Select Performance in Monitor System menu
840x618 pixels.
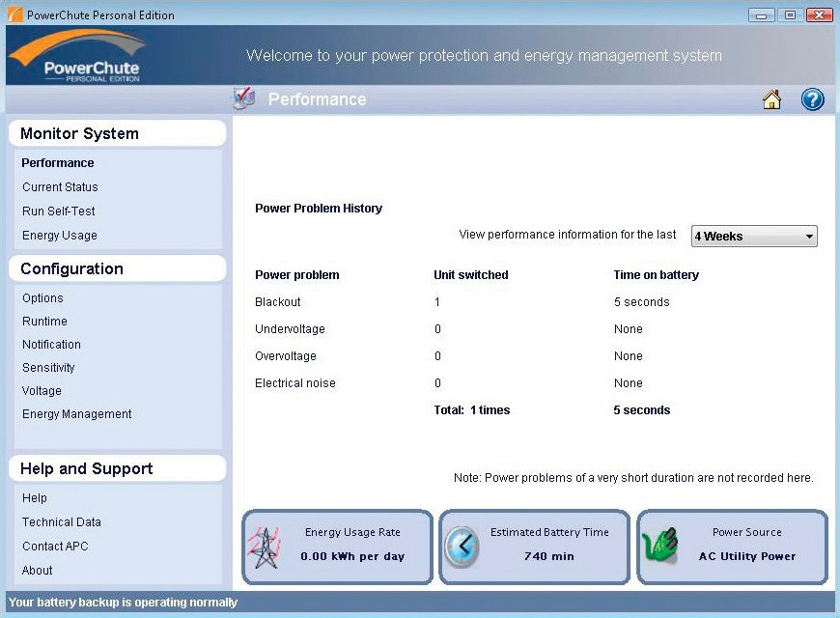click(x=58, y=163)
